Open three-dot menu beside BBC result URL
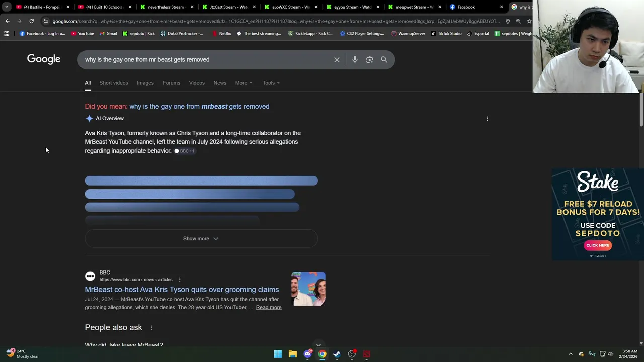This screenshot has height=362, width=644. (180, 280)
